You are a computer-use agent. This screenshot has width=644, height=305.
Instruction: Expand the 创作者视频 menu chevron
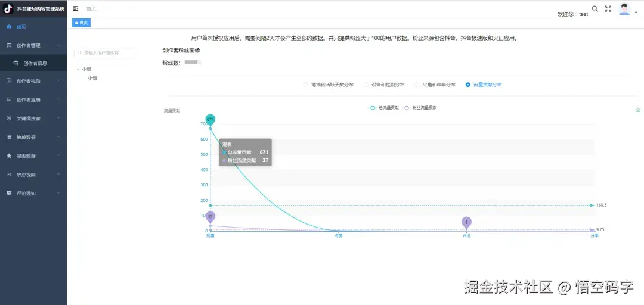[58, 81]
